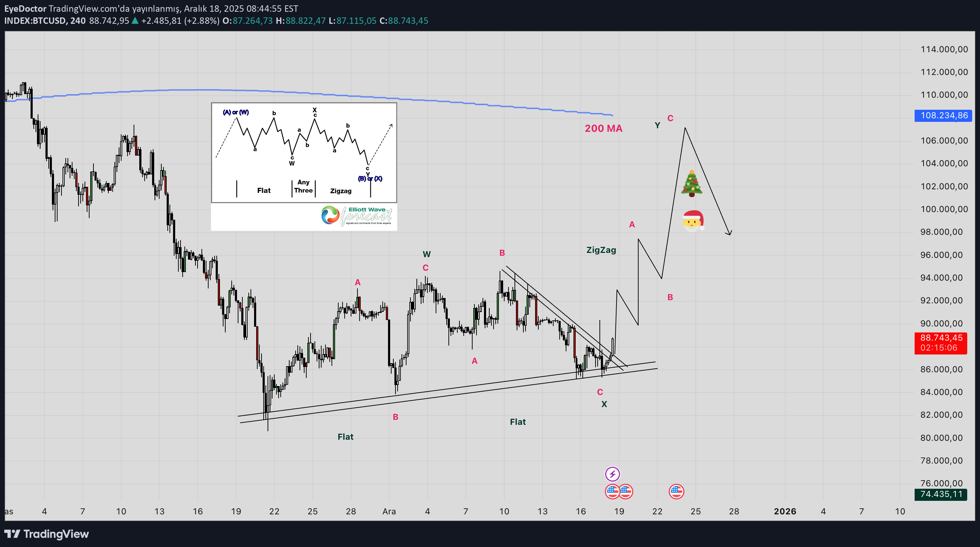Image resolution: width=980 pixels, height=547 pixels.
Task: Click the Elliott Wave pattern diagram image
Action: (x=303, y=152)
